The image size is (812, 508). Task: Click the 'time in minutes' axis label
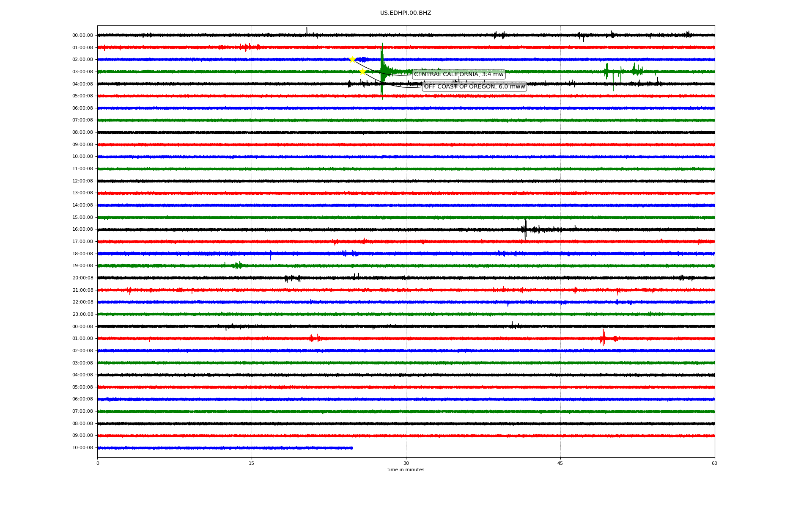click(406, 470)
